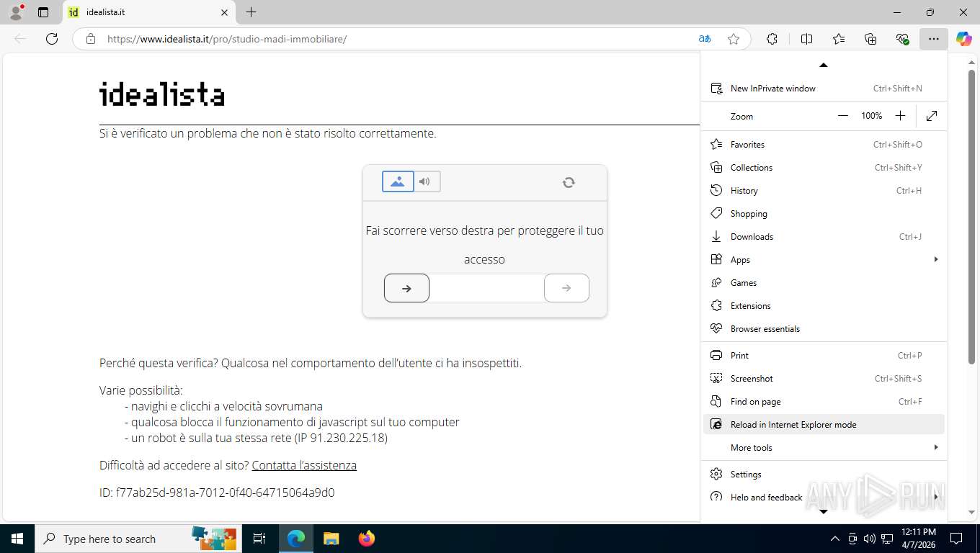Select the idealista.it tab
The height and width of the screenshot is (553, 980).
click(149, 12)
